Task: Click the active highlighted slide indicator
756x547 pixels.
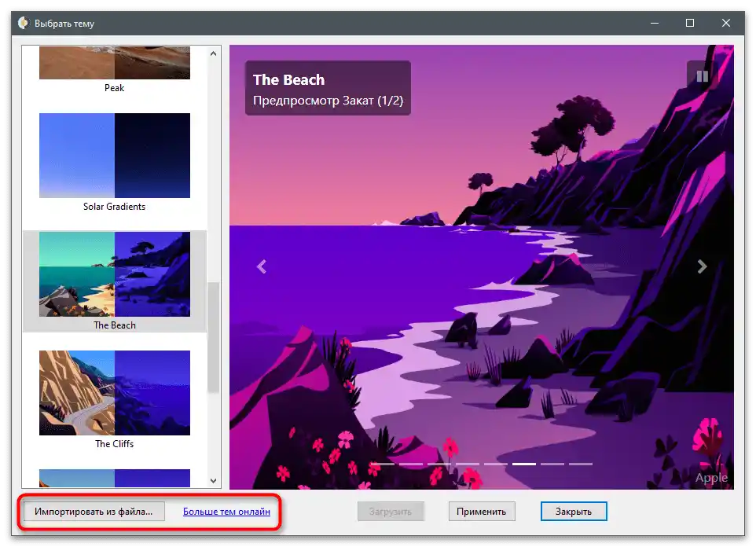Action: [x=524, y=464]
